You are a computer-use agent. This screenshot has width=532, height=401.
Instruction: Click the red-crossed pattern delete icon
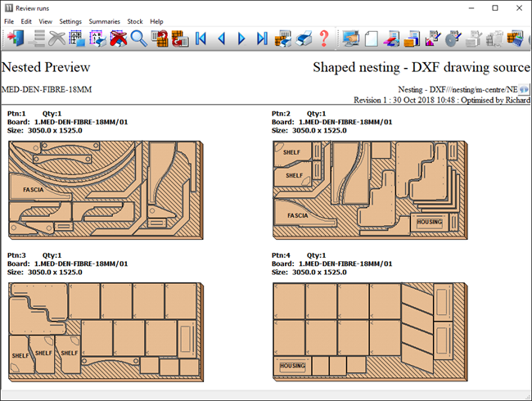pos(118,38)
